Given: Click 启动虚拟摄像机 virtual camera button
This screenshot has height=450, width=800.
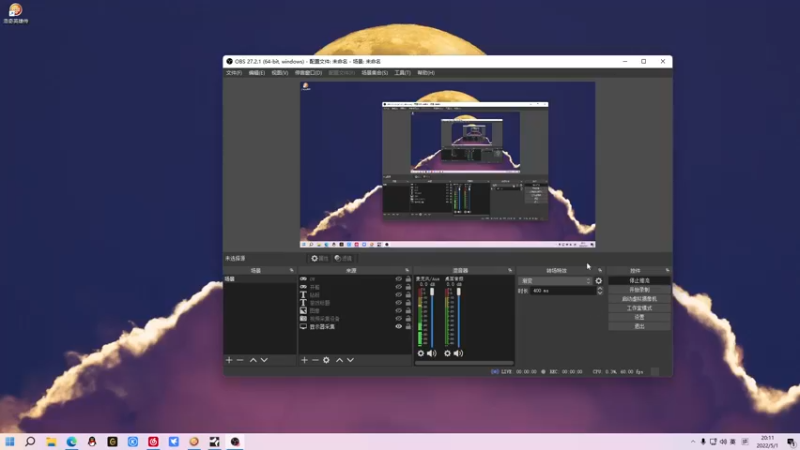Looking at the screenshot, I should (x=639, y=299).
